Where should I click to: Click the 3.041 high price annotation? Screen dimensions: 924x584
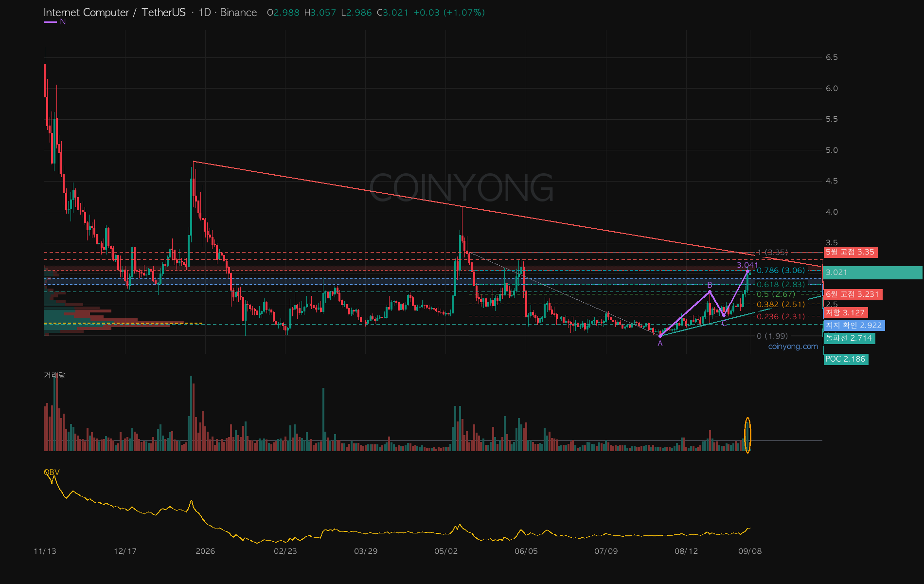tap(747, 265)
